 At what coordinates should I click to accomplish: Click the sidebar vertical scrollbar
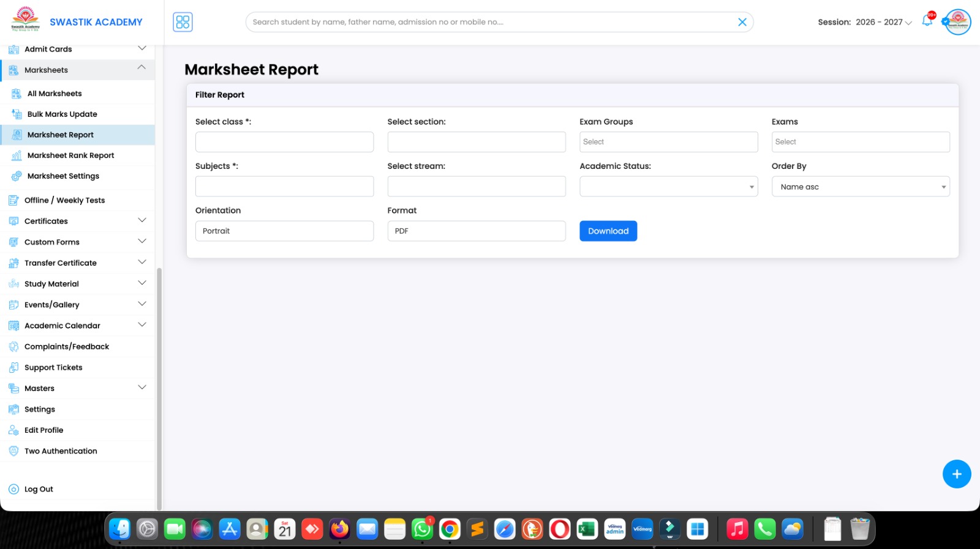pyautogui.click(x=159, y=388)
